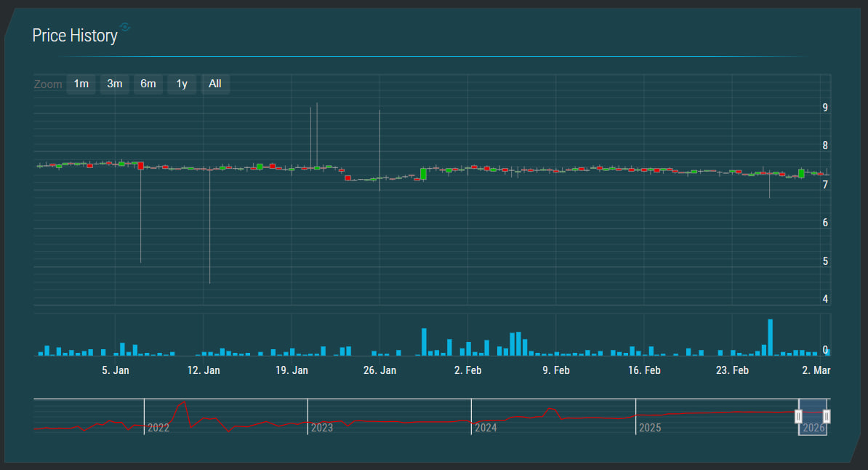Jump to 2025 in the navigator timeline
Screen dimensions: 868x470
(x=649, y=428)
